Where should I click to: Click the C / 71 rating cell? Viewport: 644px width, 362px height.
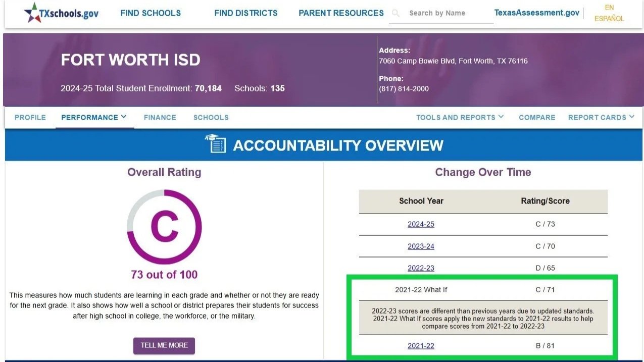coord(545,290)
